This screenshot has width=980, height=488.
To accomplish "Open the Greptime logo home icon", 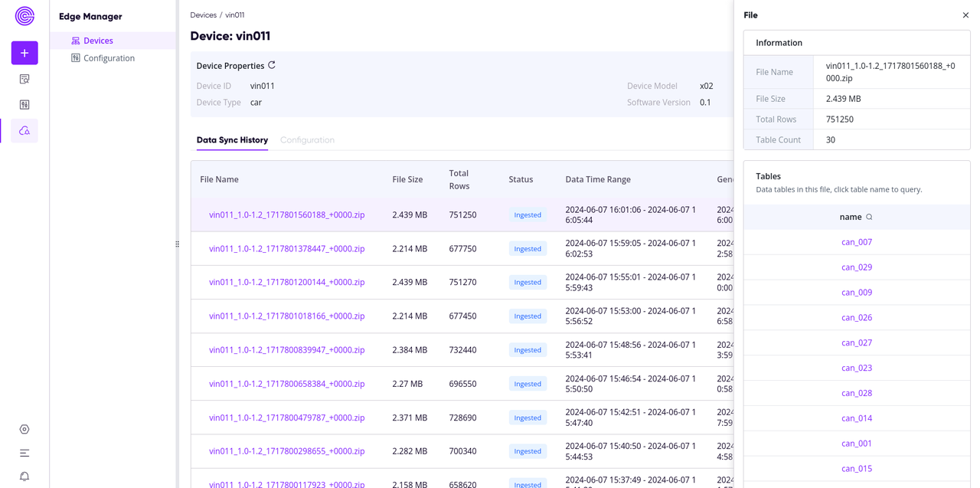I will pyautogui.click(x=24, y=16).
